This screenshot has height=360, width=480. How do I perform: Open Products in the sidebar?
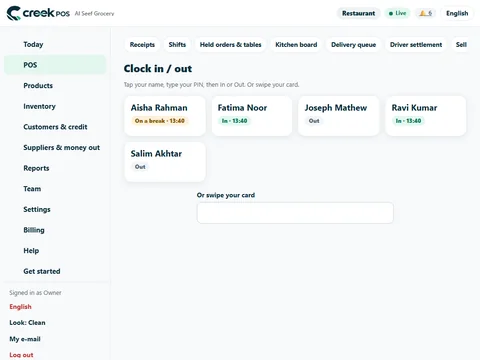[x=55, y=86]
